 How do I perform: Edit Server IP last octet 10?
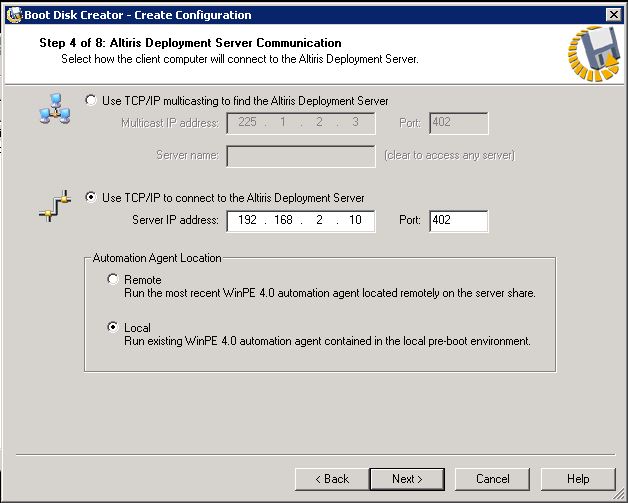coord(355,220)
